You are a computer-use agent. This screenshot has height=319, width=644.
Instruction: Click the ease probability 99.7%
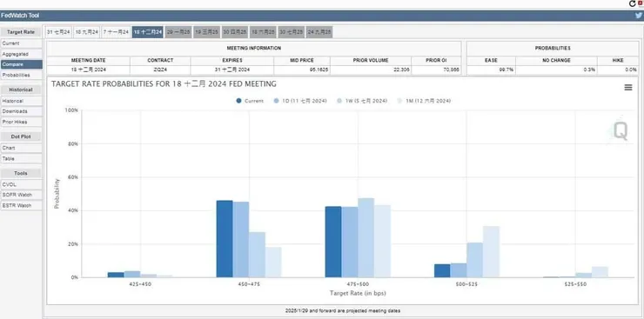(x=506, y=70)
